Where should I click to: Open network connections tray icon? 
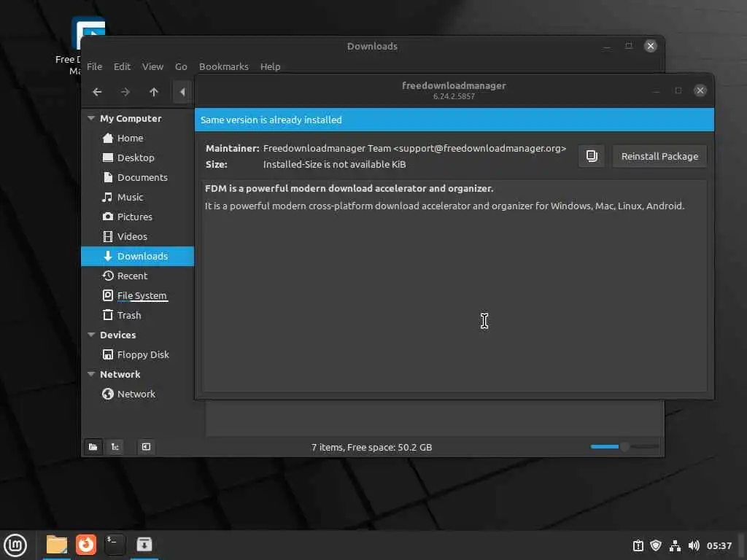(675, 545)
